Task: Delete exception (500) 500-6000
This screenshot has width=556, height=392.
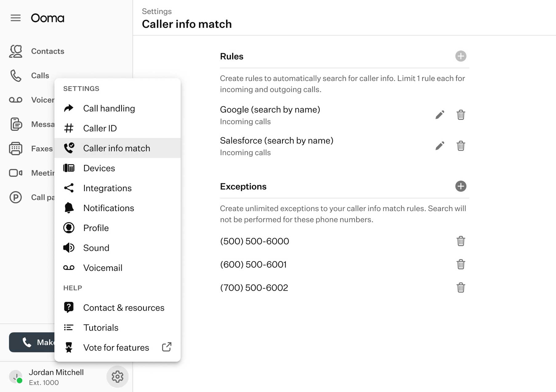Action: click(x=461, y=241)
